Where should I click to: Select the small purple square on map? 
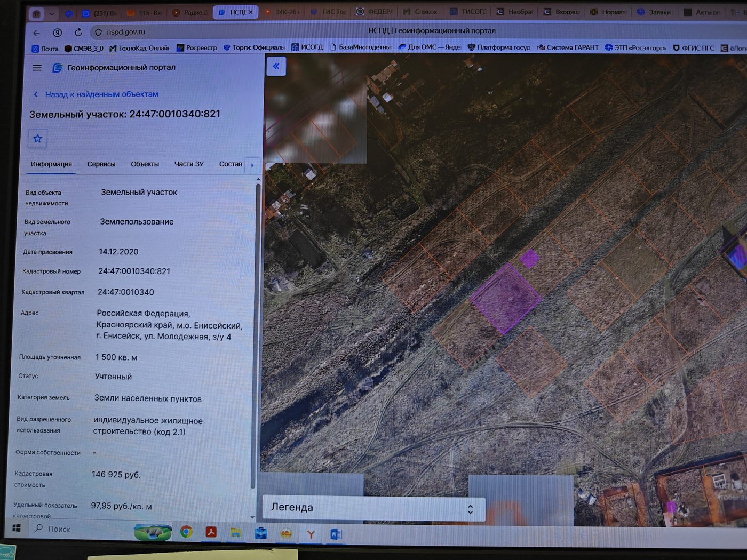[529, 258]
